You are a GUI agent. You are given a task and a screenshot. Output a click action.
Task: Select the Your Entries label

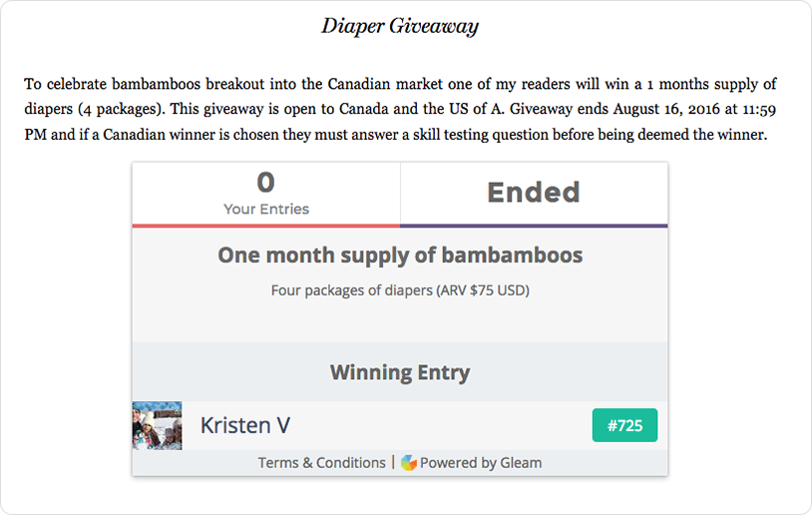266,210
